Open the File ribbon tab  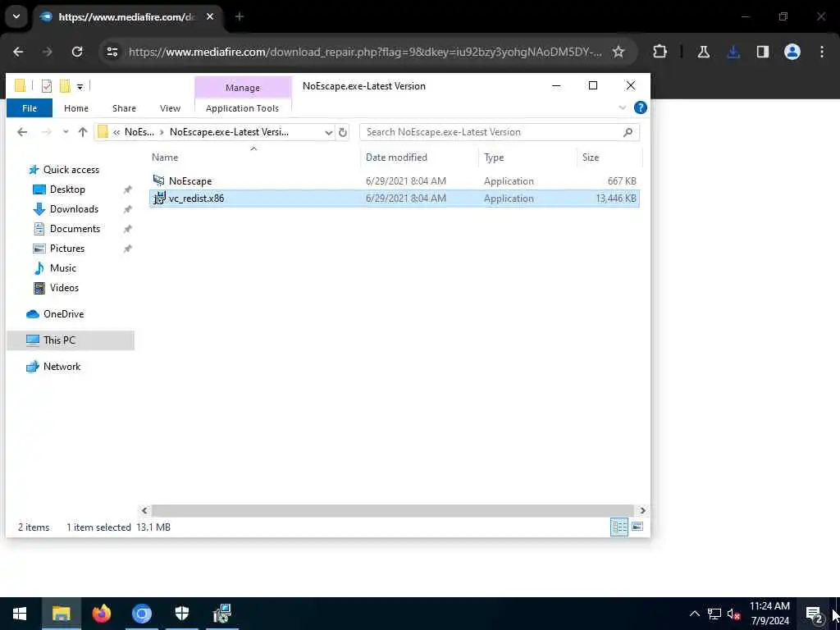click(x=30, y=108)
